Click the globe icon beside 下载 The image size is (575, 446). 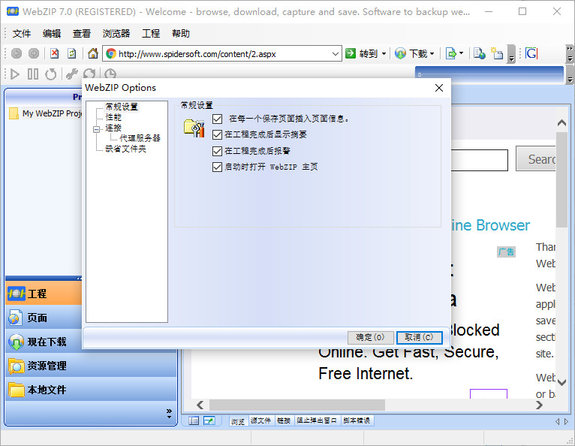pos(400,54)
